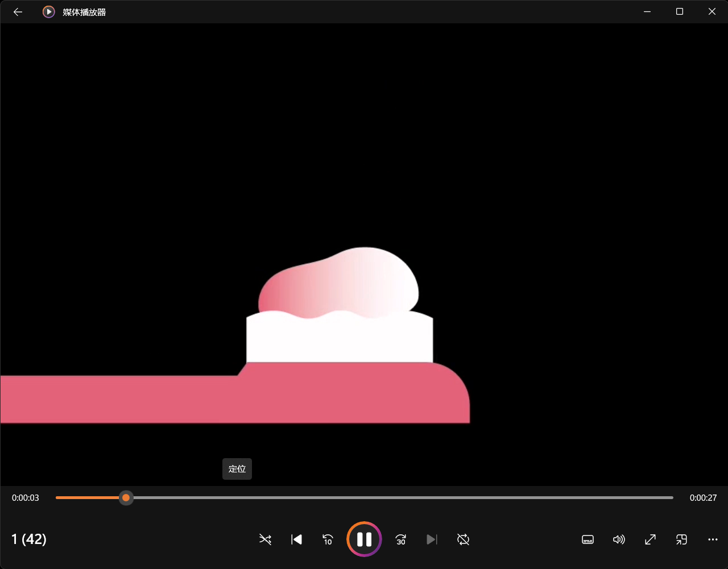Skip forward 30 seconds
Viewport: 728px width, 569px height.
401,539
